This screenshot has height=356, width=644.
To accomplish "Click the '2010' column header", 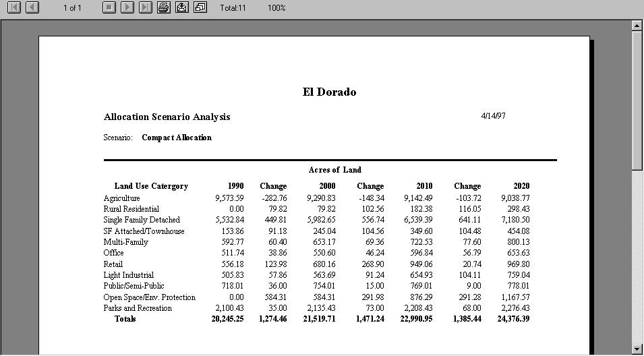I will coord(424,186).
